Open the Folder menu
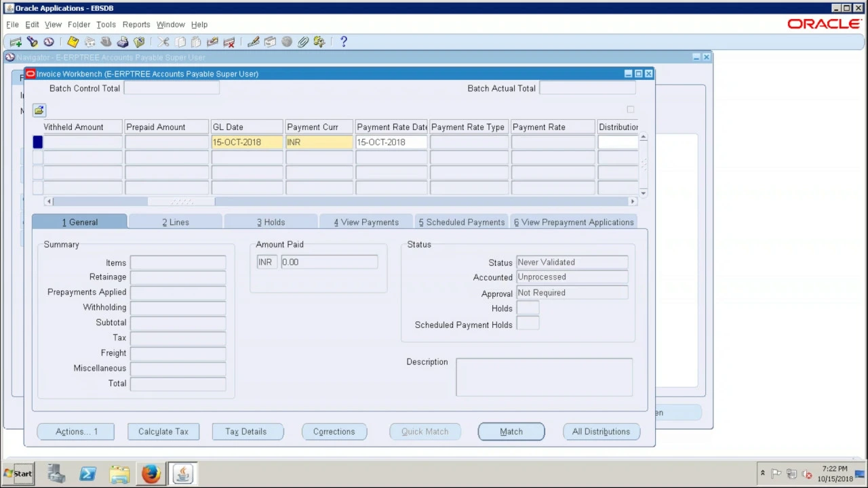The height and width of the screenshot is (488, 868). [x=79, y=24]
